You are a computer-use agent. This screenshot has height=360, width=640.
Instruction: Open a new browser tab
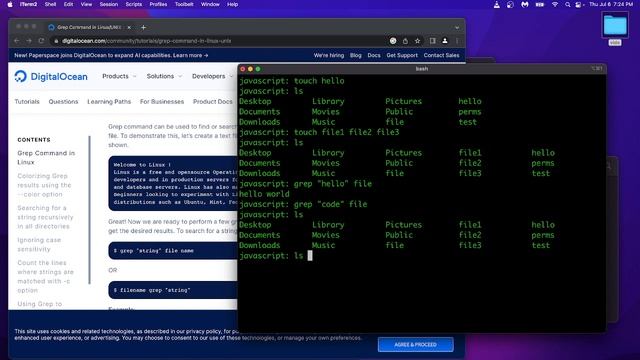[143, 27]
